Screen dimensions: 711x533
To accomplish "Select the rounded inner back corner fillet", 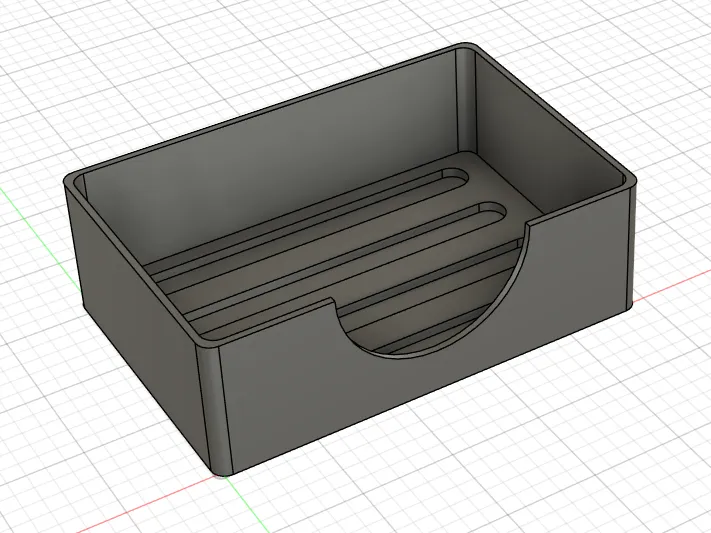I will click(466, 100).
